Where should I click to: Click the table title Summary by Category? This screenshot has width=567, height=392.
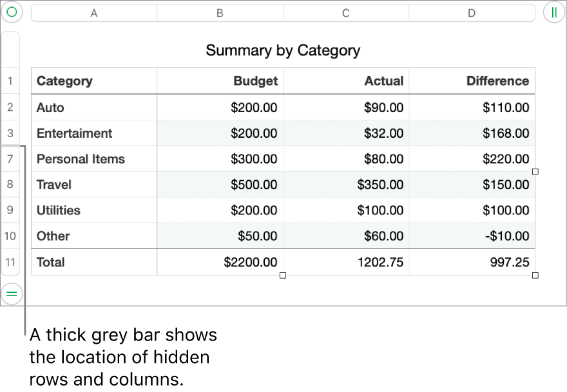pos(283,50)
